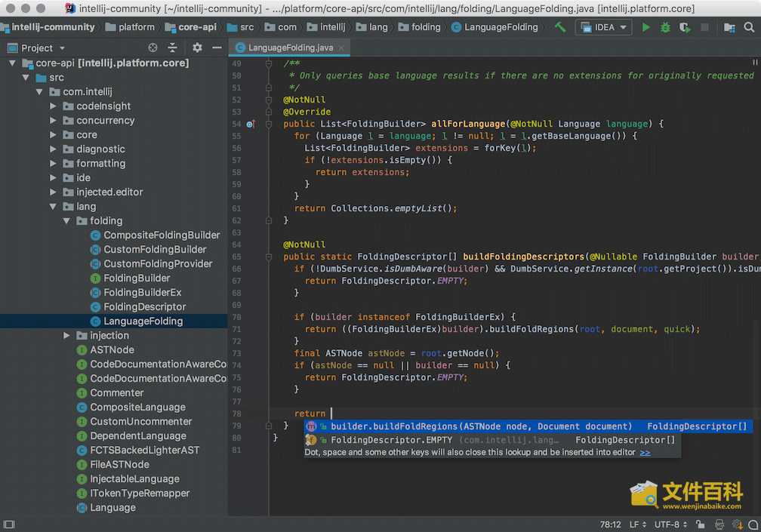Click LanguageFolding class breadcrumb
Image resolution: width=761 pixels, height=532 pixels.
[x=494, y=27]
